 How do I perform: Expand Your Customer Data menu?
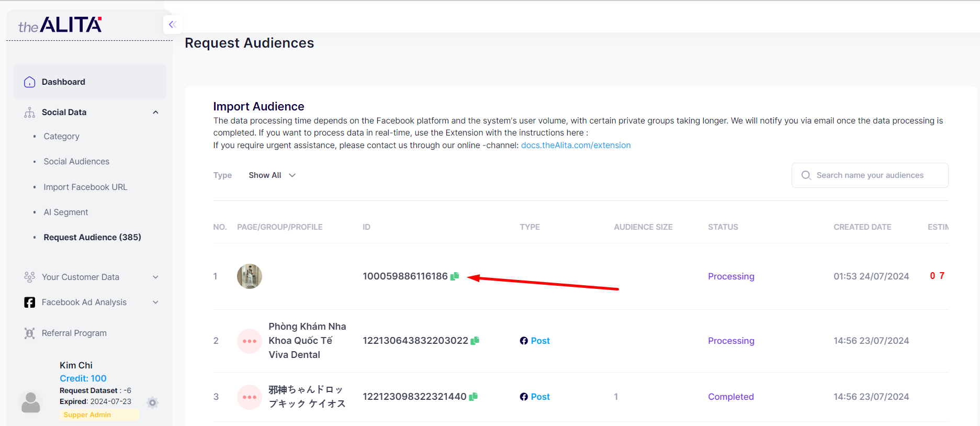click(155, 277)
